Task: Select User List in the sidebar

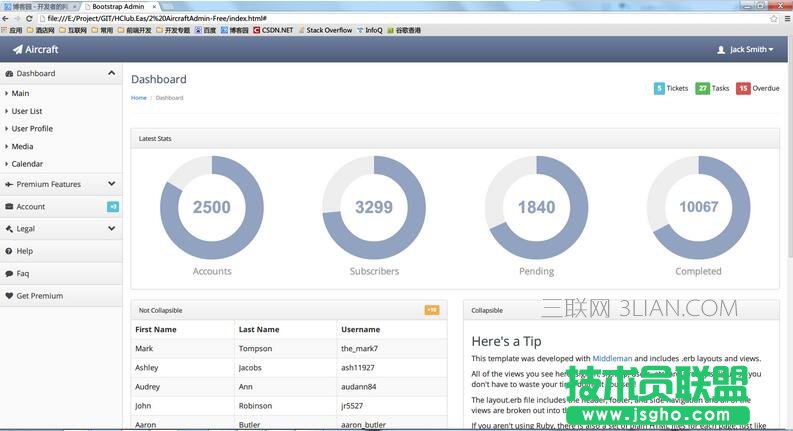Action: (27, 111)
